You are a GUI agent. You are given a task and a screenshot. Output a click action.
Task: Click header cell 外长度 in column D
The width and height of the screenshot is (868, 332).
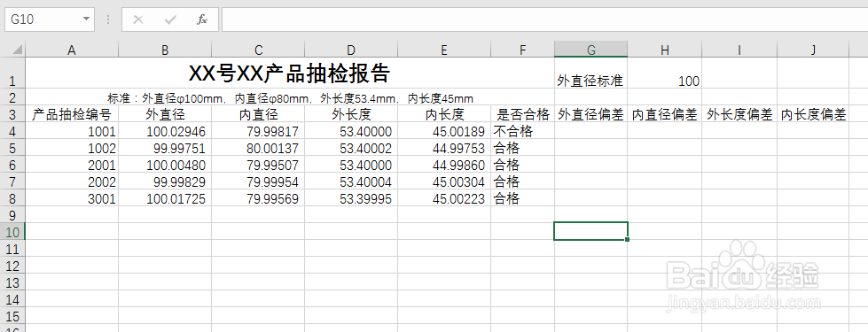click(351, 115)
